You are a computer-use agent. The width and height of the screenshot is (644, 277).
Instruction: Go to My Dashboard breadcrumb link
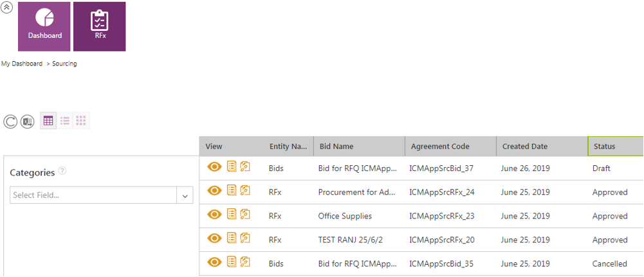(22, 64)
